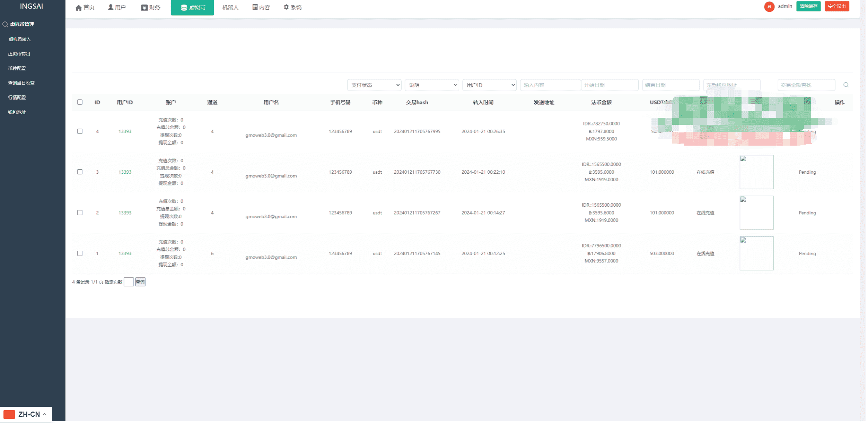
Task: Click the receipt thumbnail in row 2
Action: pyautogui.click(x=756, y=213)
